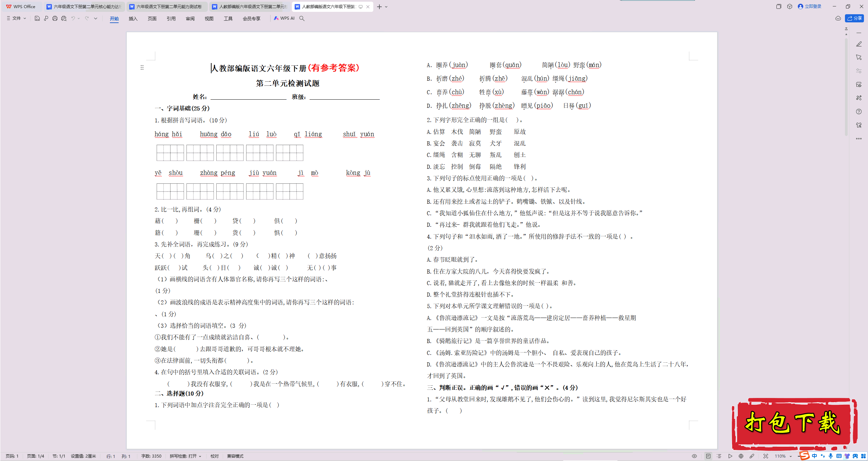This screenshot has width=868, height=461.
Task: Click the web layout globe icon
Action: coord(741,456)
